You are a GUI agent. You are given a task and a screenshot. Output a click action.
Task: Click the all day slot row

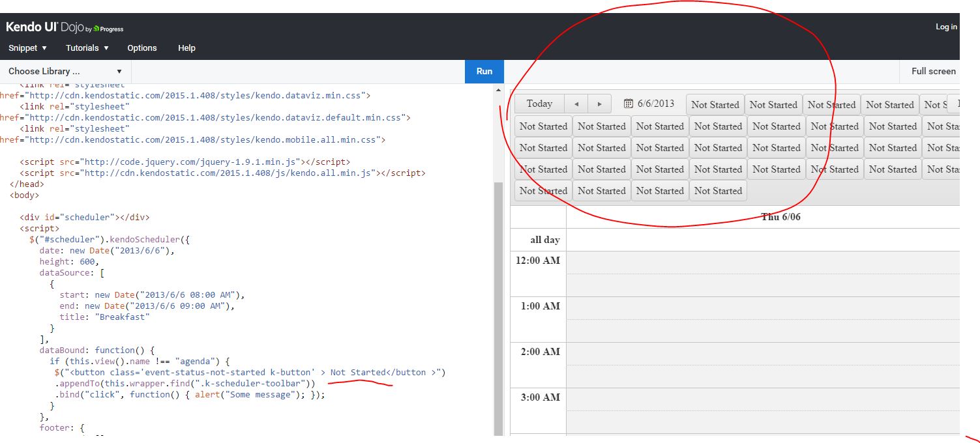tap(763, 240)
